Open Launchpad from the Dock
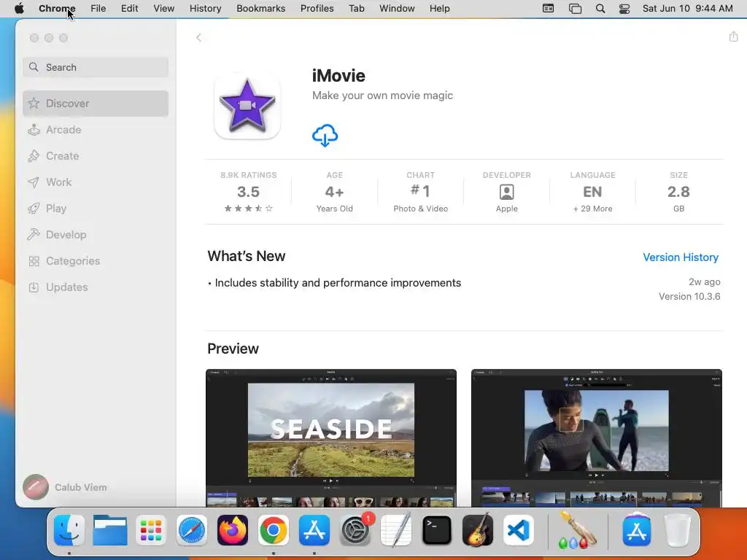Viewport: 747px width, 560px height. [x=151, y=530]
